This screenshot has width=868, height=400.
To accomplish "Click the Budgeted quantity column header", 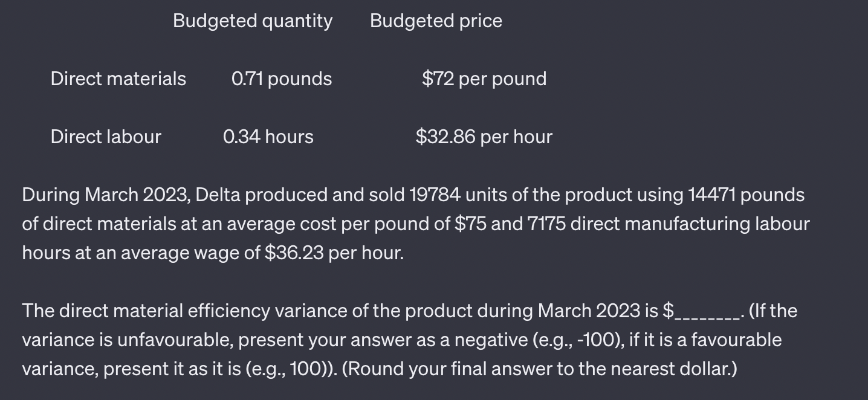I will point(253,21).
